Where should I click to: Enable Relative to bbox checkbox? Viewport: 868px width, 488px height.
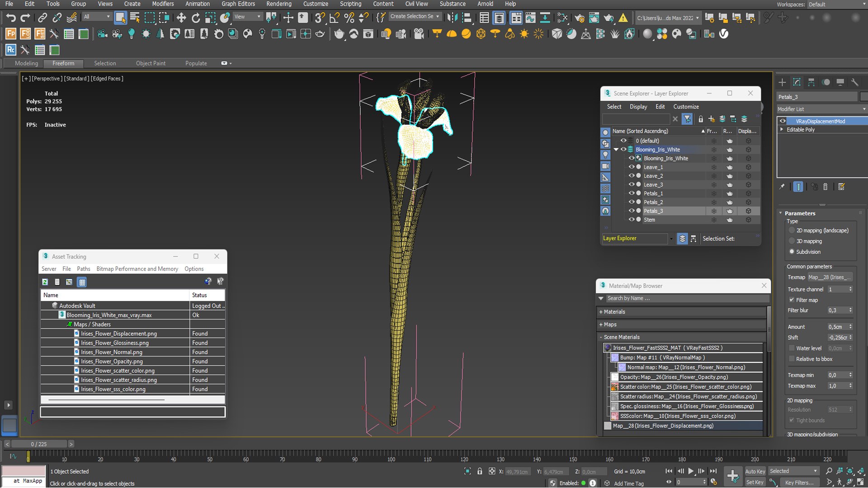tap(792, 359)
